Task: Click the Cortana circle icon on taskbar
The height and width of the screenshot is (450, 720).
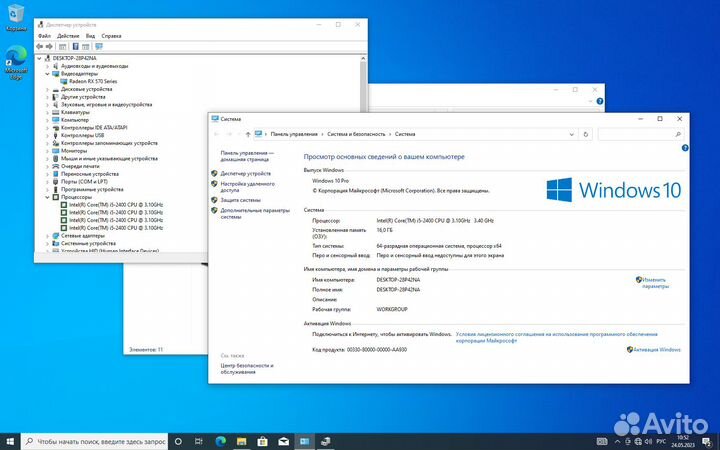Action: 179,442
